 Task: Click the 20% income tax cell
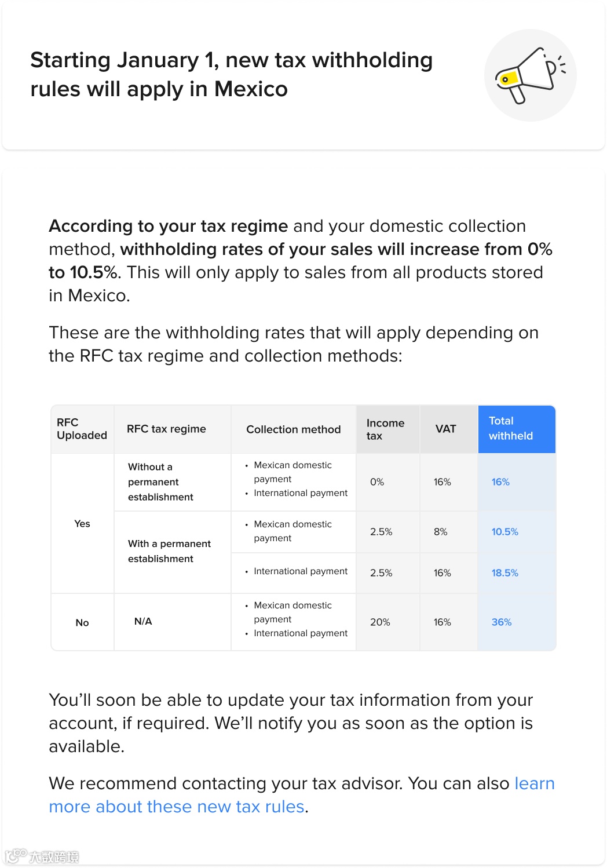point(380,622)
